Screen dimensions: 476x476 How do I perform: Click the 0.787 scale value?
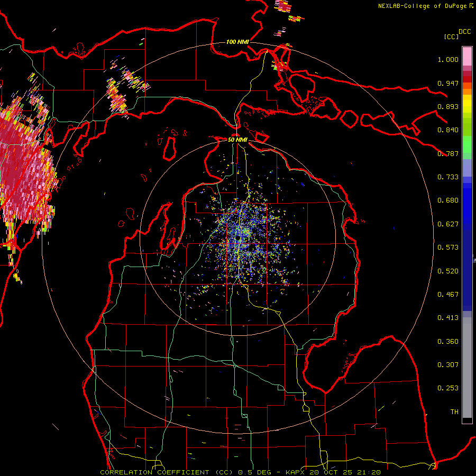click(448, 153)
